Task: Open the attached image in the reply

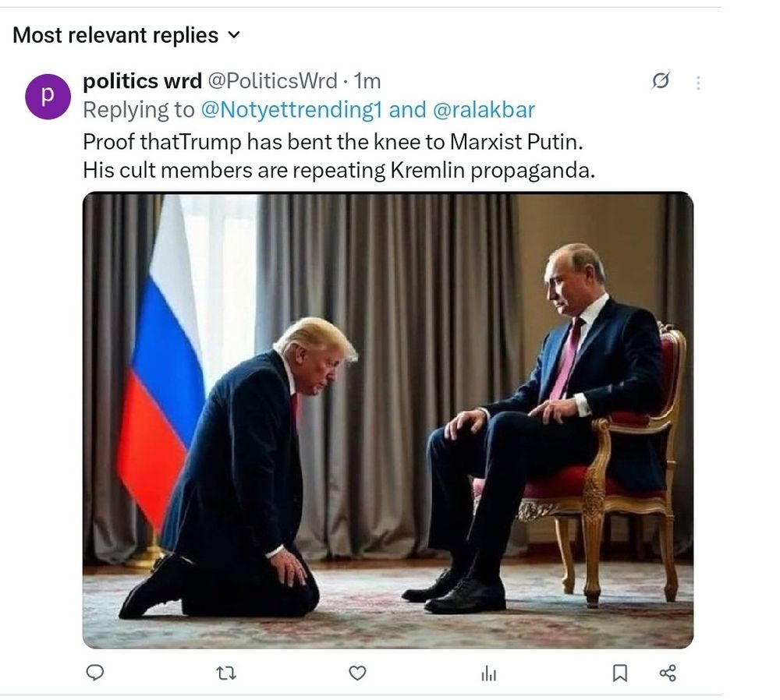Action: [388, 420]
